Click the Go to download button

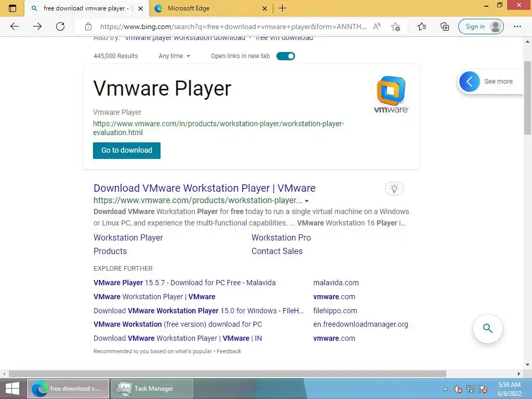point(127,150)
